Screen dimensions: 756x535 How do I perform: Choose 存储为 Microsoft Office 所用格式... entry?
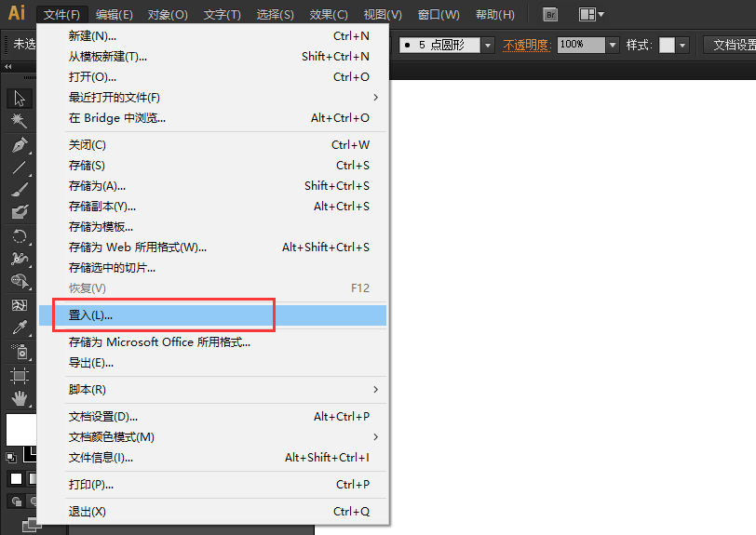[x=212, y=342]
